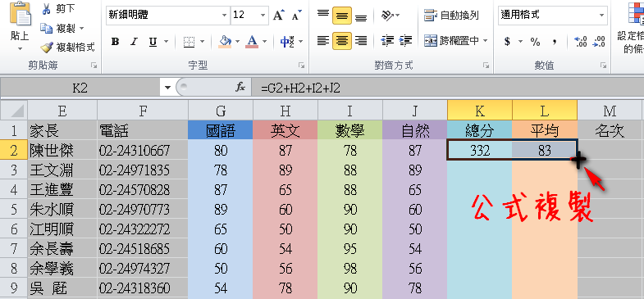Open font name dropdown 新細明體
Screen dimensions: 644x299
[x=224, y=16]
